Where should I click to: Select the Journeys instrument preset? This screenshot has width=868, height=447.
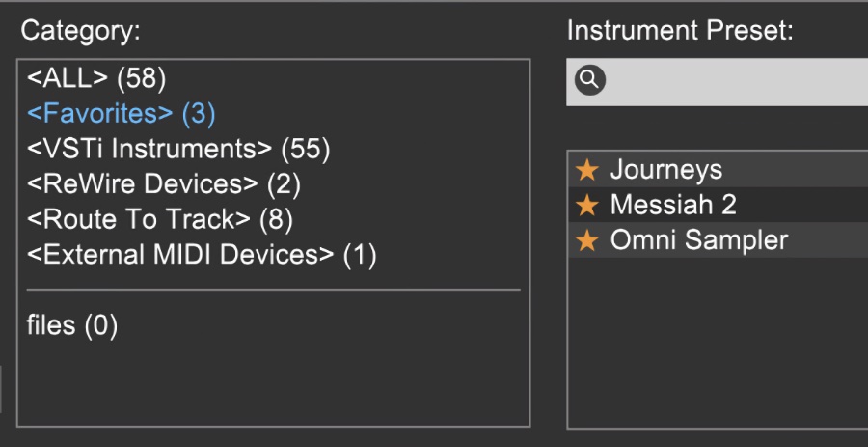718,169
